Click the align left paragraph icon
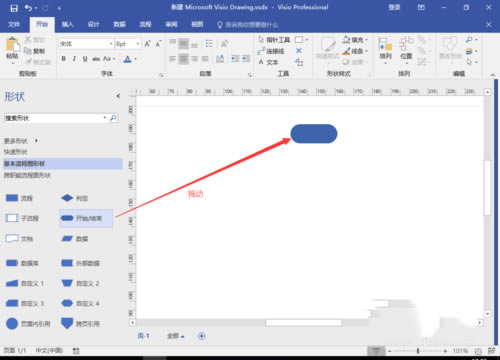The height and width of the screenshot is (360, 500). pos(172,59)
